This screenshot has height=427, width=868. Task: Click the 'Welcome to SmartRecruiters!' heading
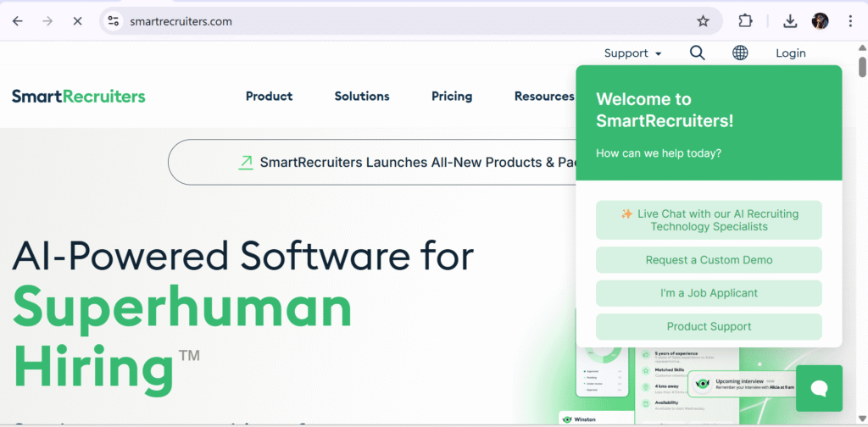pos(665,109)
